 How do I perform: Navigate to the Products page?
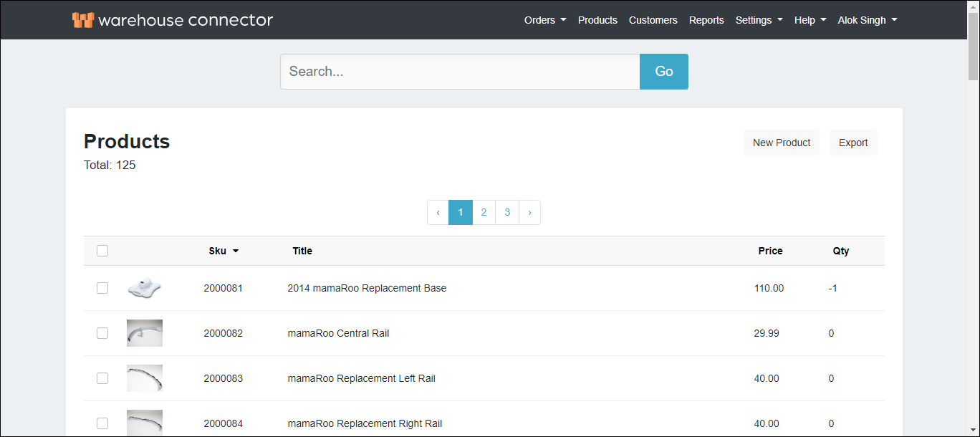pyautogui.click(x=597, y=20)
